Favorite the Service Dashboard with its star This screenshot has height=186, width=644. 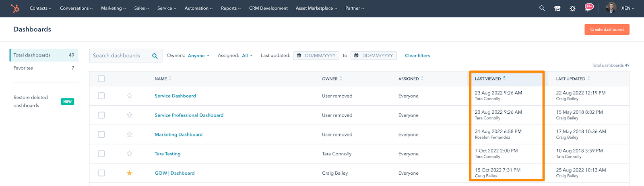[130, 96]
